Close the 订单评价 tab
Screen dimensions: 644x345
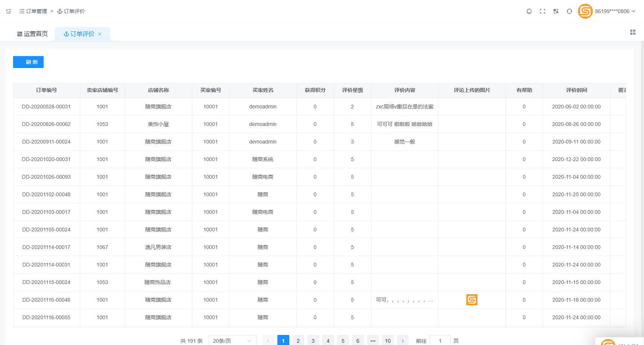[x=100, y=34]
